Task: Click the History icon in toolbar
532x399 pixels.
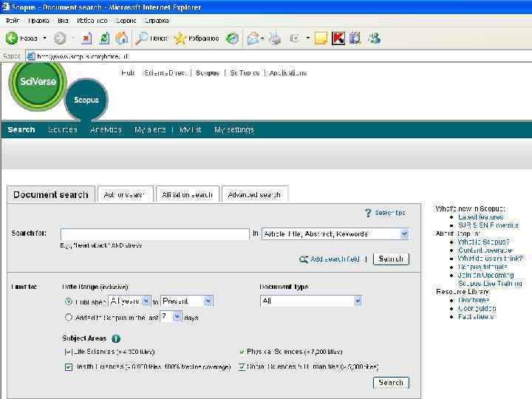Action: pyautogui.click(x=233, y=38)
